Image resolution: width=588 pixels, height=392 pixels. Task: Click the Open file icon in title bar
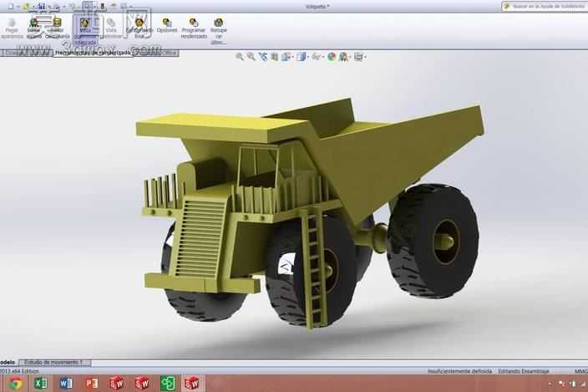(x=26, y=7)
